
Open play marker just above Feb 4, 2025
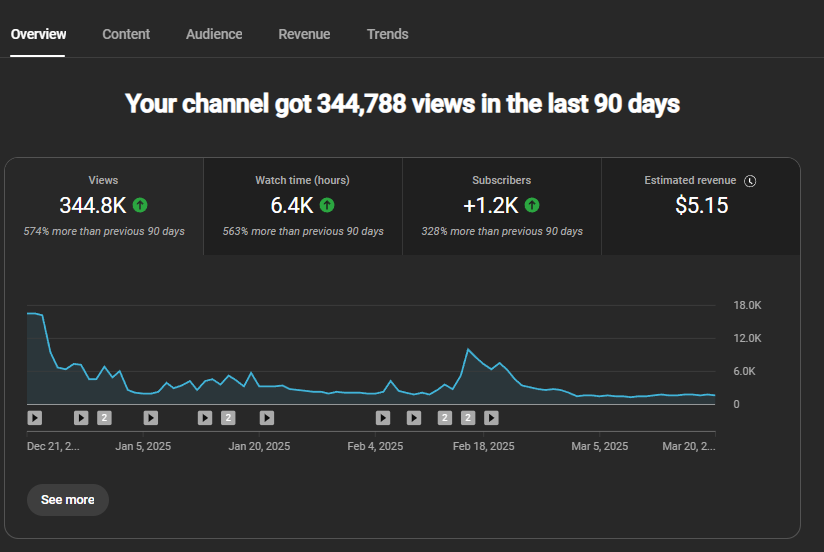(x=383, y=418)
